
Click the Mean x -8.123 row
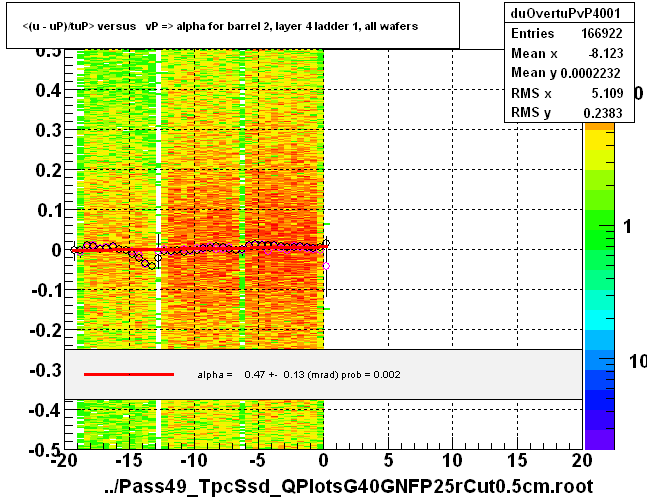(567, 53)
